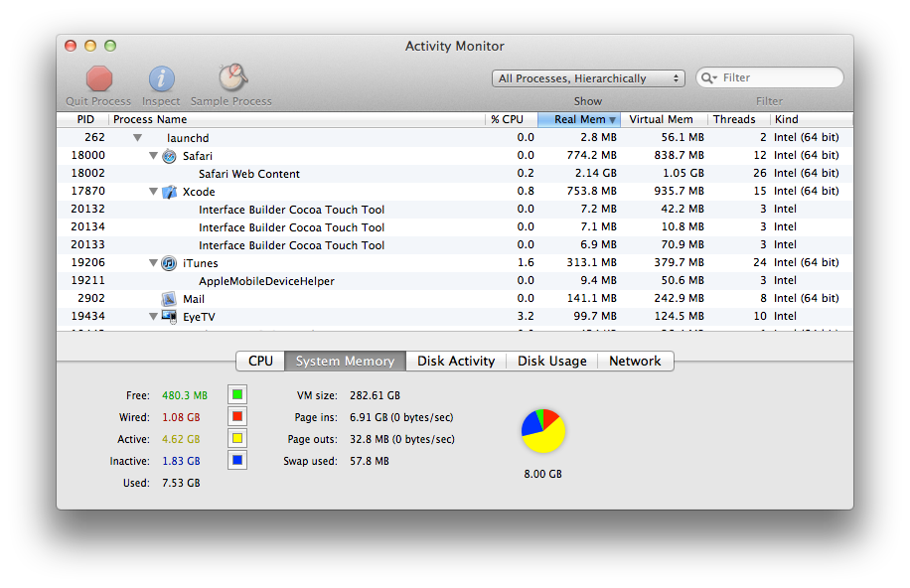Open the Disk Activity tab
The height and width of the screenshot is (588, 910).
(x=456, y=361)
